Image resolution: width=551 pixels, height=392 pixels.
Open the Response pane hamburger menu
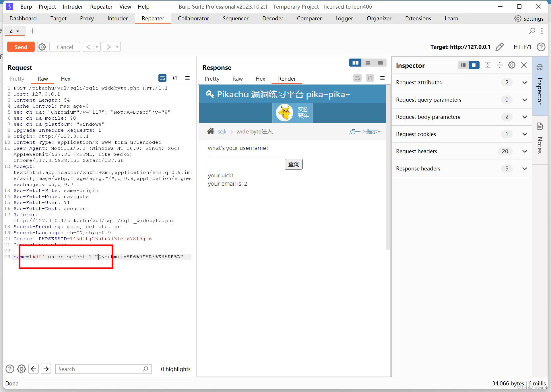tap(382, 78)
